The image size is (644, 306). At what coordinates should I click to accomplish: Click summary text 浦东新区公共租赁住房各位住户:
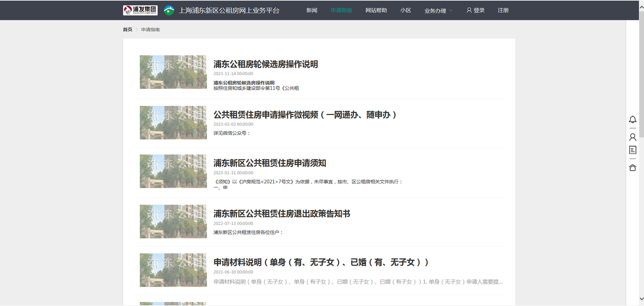pos(248,232)
